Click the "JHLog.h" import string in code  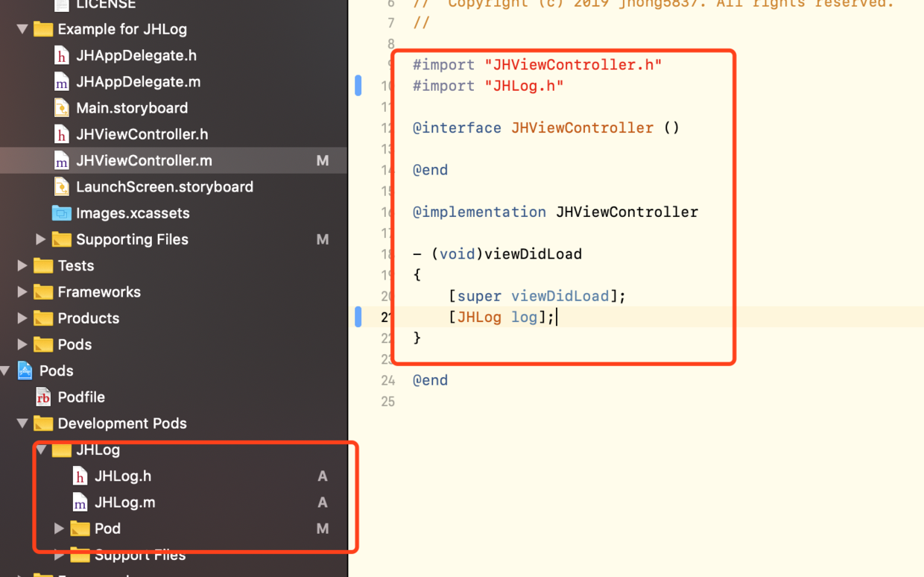tap(524, 86)
